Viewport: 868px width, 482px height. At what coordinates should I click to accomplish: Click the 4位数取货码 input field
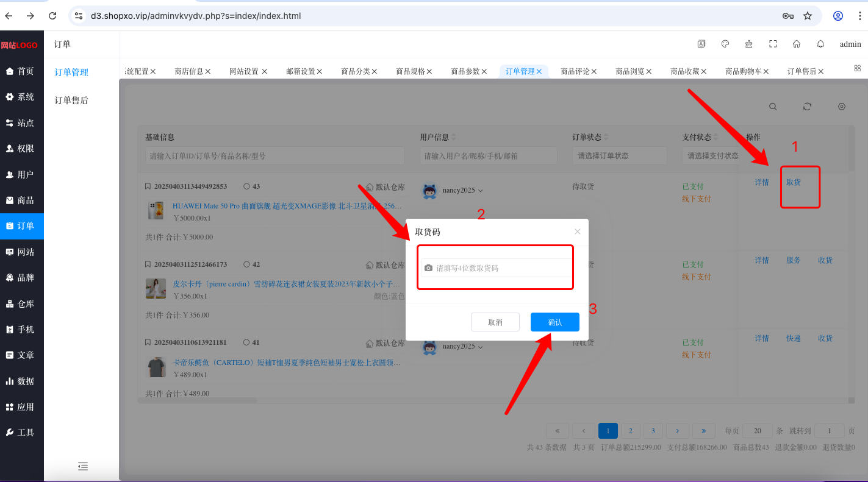pos(497,268)
